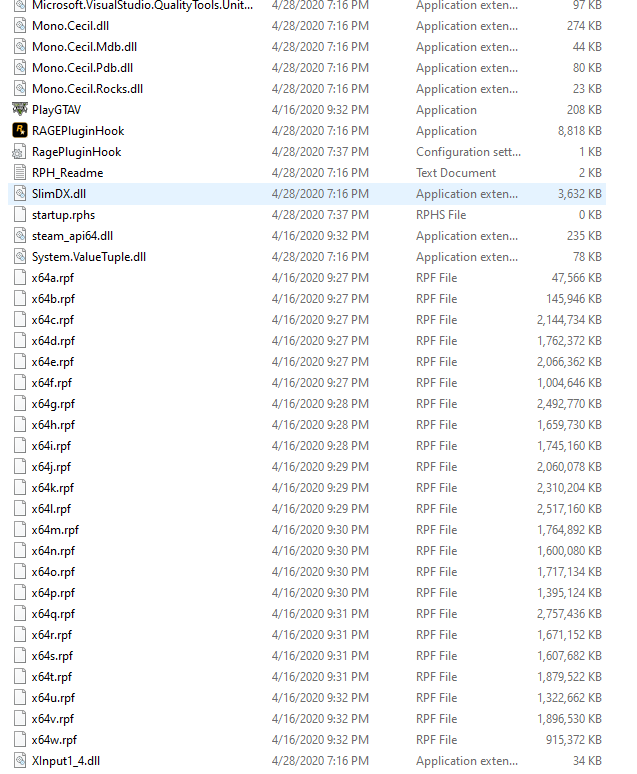This screenshot has height=774, width=637.
Task: Click the Configuration sett... type label
Action: tap(468, 152)
